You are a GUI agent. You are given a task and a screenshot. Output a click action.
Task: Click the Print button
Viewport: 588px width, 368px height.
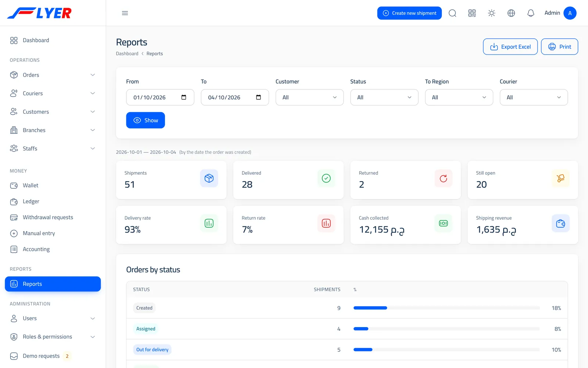(x=559, y=47)
